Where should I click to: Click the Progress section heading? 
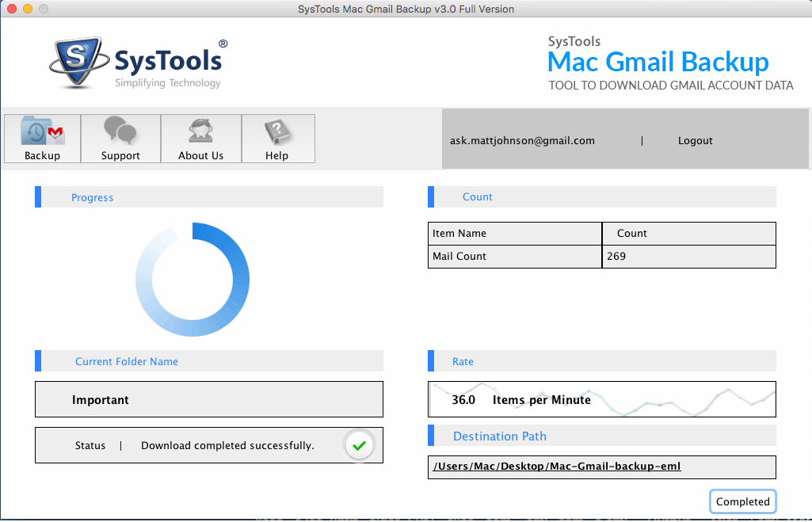[x=92, y=198]
